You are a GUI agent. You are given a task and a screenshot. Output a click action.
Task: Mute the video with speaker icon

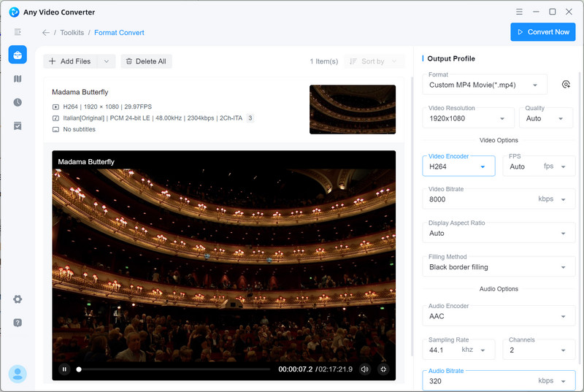pos(364,369)
